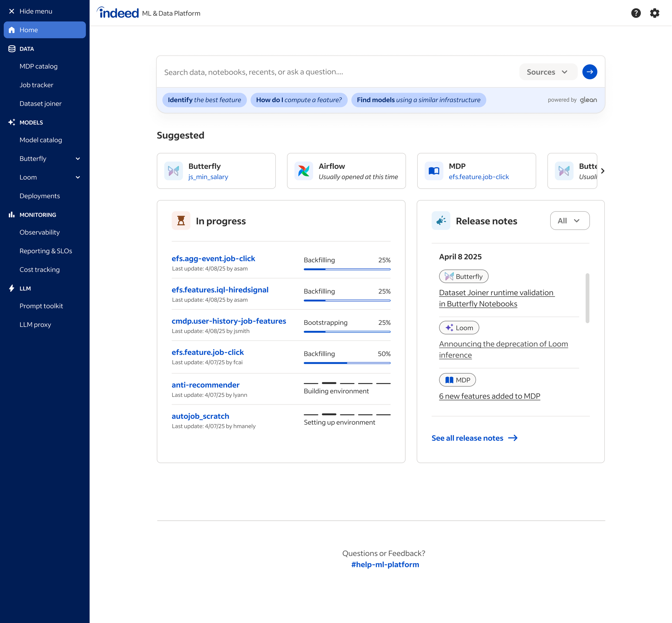Focus the search data and notebooks input field
Viewport: 672px width, 623px height.
tap(337, 72)
